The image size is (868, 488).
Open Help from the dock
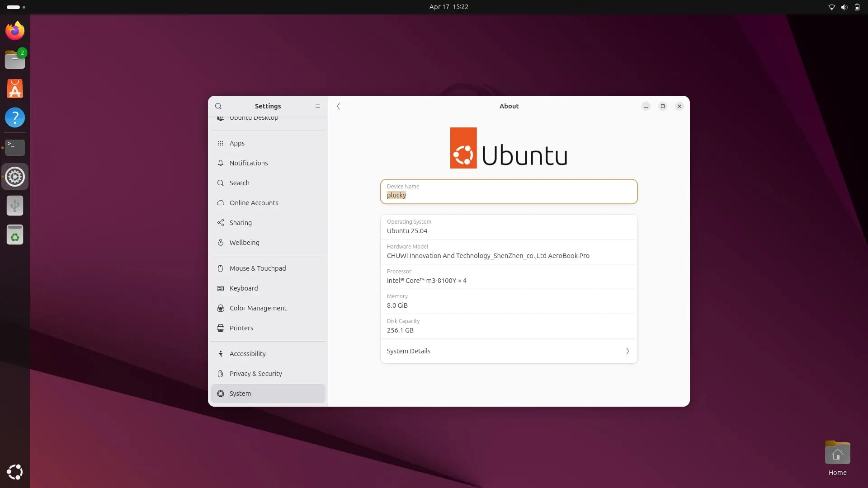[15, 117]
